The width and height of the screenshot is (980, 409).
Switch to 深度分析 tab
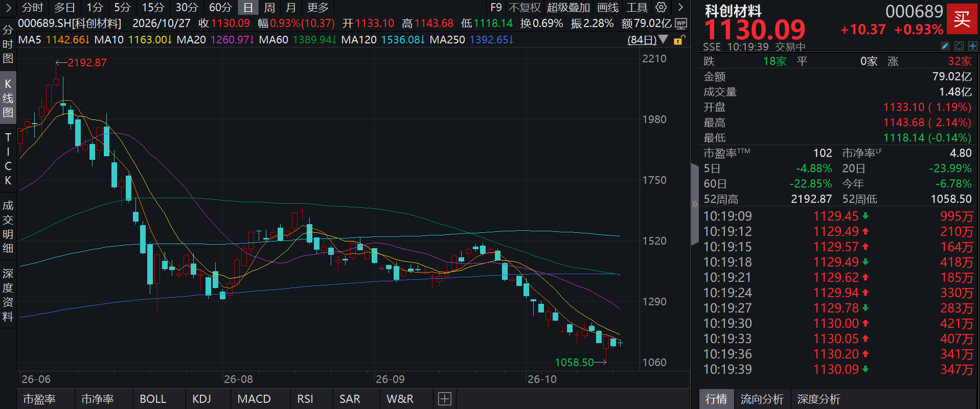(818, 399)
